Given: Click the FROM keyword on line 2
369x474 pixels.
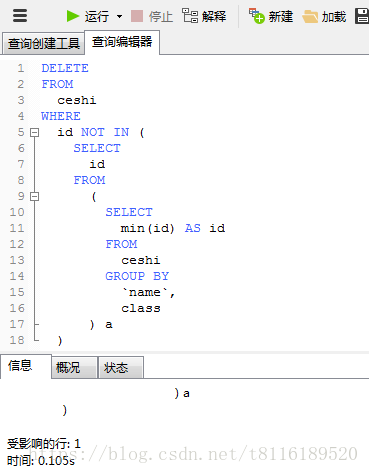Looking at the screenshot, I should 57,84.
